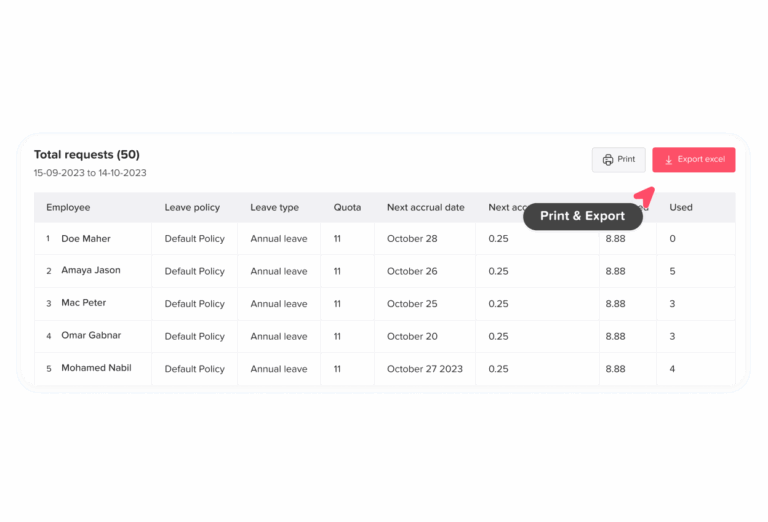Click the printer icon in Print button
768x522 pixels.
click(608, 160)
